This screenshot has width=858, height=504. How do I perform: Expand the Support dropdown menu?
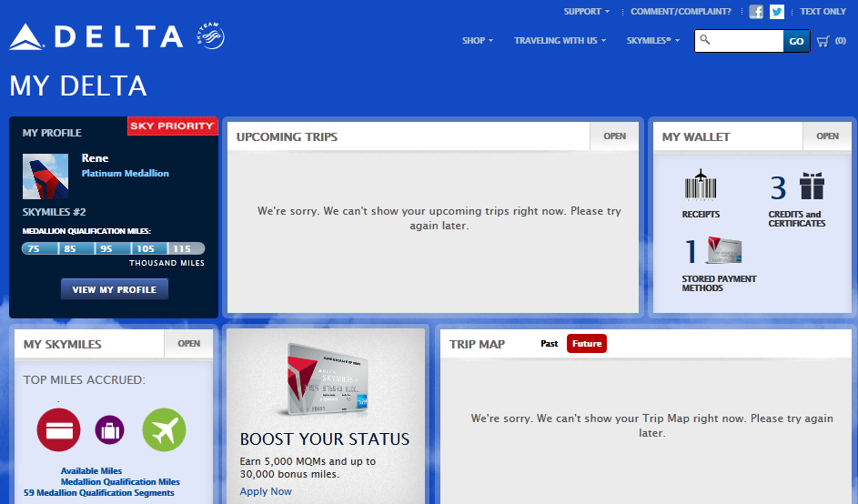point(587,12)
